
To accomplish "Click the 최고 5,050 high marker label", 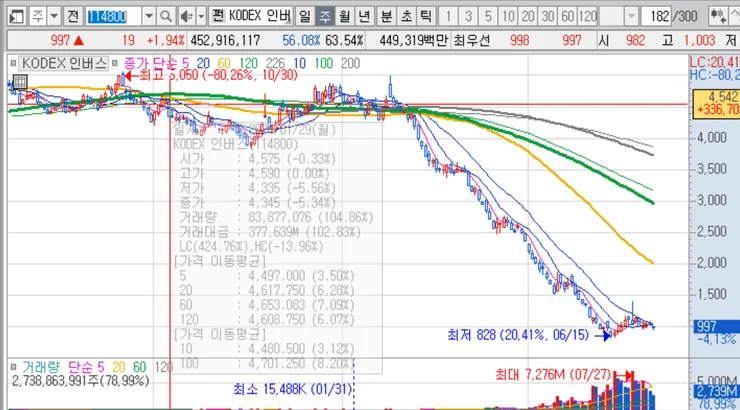I will point(218,75).
